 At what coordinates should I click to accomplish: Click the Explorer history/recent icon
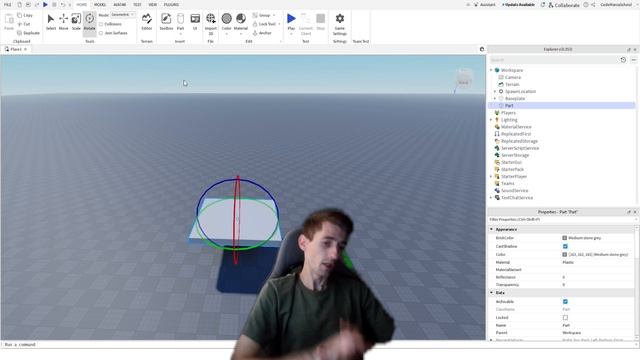623,60
